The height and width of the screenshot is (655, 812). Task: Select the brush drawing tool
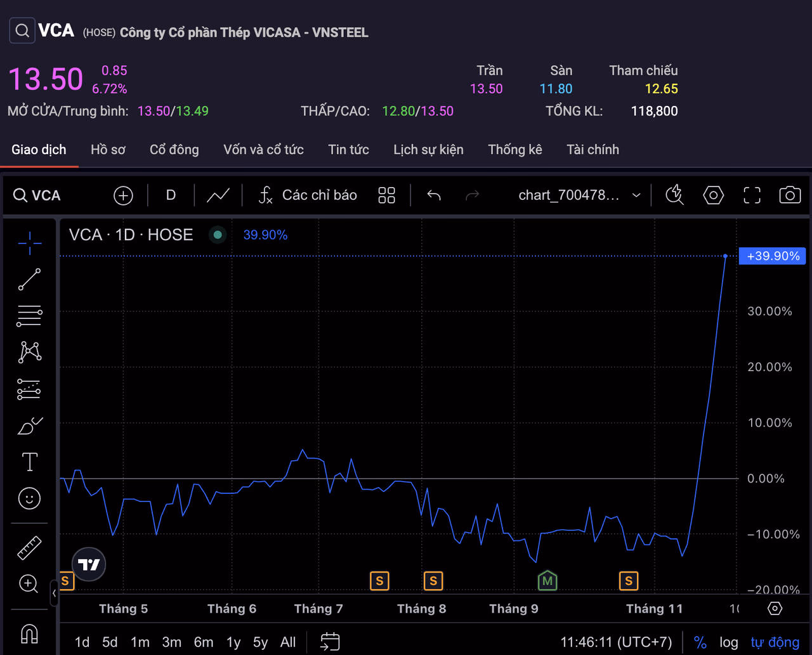click(29, 426)
